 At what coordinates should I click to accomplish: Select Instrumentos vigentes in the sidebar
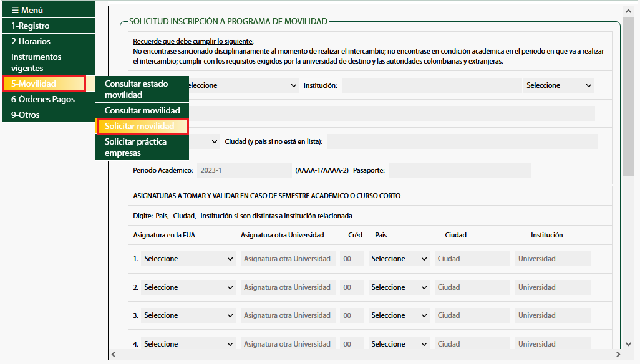coord(49,62)
